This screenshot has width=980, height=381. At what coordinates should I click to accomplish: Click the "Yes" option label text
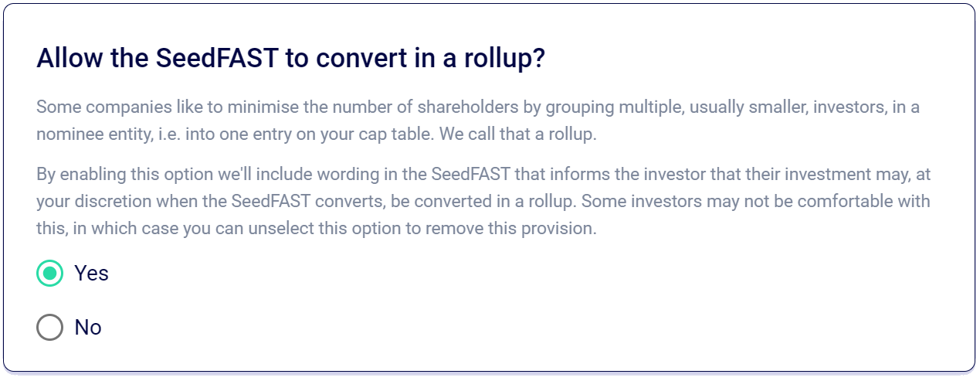tap(91, 273)
